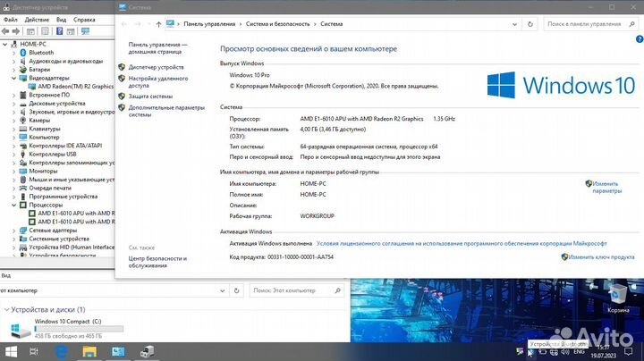Click the scan for hardware changes monitor icon
Image resolution: width=644 pixels, height=361 pixels.
coord(86,31)
